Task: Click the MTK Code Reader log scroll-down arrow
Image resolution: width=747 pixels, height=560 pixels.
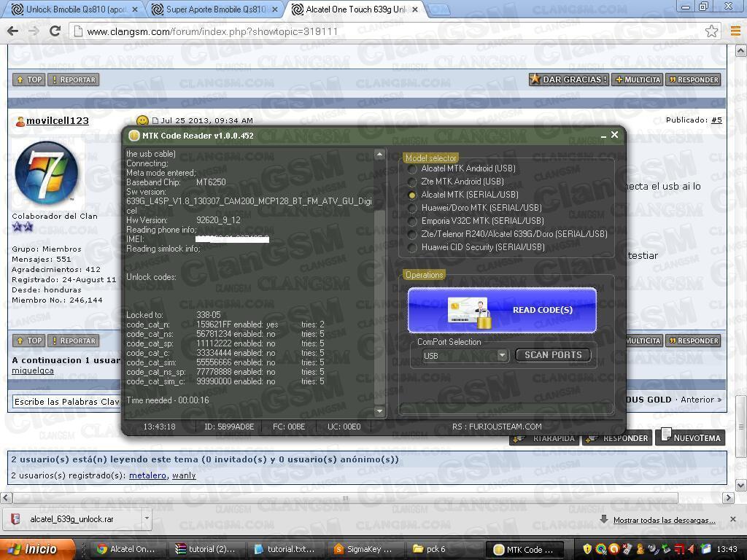Action: click(x=379, y=411)
